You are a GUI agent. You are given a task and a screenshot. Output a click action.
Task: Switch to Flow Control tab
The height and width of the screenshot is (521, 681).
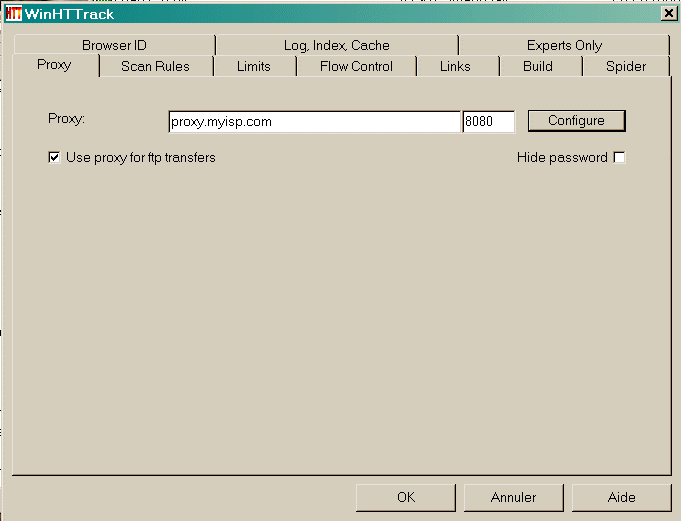point(356,66)
